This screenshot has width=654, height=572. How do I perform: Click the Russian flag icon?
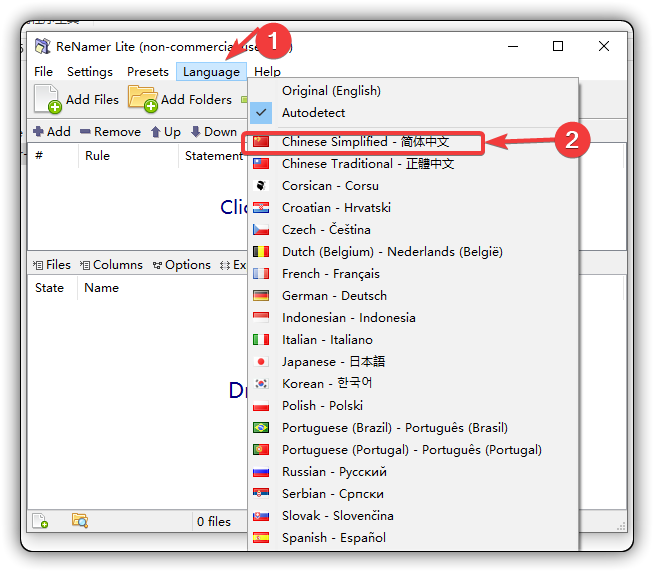click(261, 472)
